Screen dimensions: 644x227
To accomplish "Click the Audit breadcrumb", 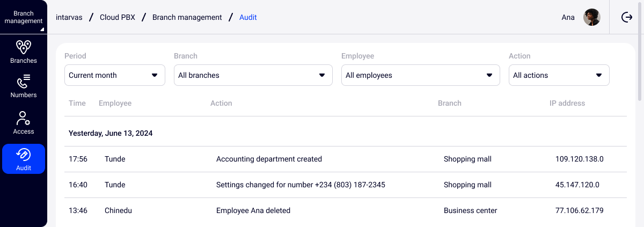I will pos(248,17).
